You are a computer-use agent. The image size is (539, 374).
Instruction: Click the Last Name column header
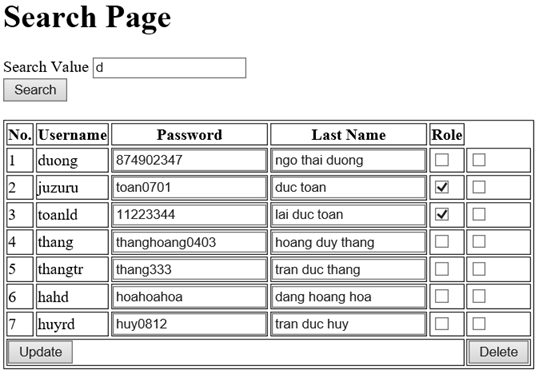pos(349,135)
